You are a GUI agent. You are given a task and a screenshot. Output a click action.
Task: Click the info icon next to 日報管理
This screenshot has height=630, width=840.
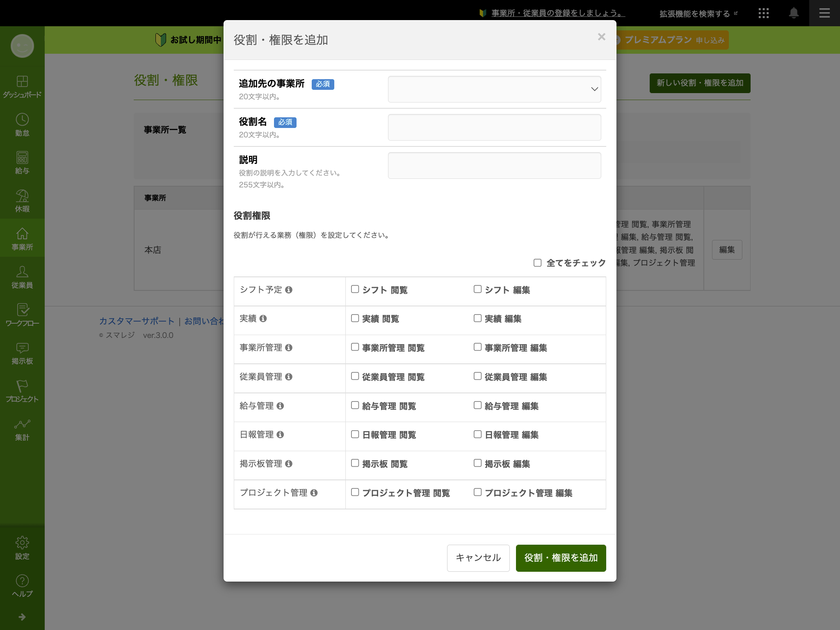tap(280, 435)
